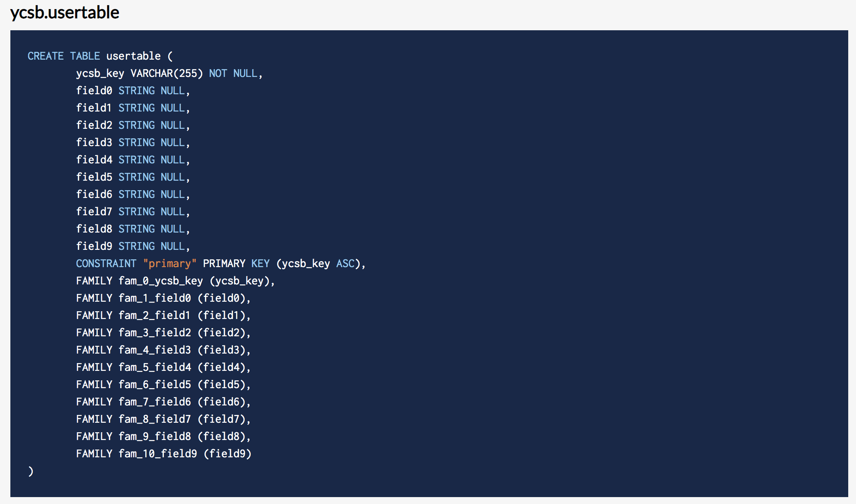Click the ycsb.usertable heading
856x504 pixels.
65,13
